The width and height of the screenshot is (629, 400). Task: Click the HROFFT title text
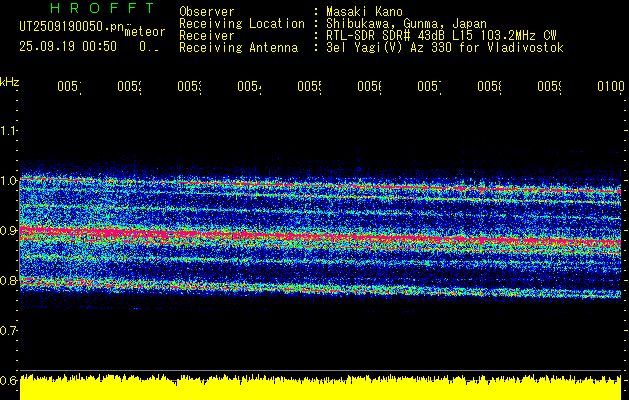point(102,8)
